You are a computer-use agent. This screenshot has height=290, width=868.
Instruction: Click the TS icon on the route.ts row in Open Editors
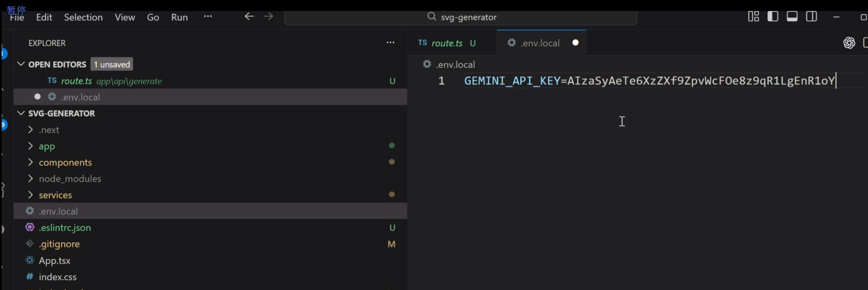[52, 80]
